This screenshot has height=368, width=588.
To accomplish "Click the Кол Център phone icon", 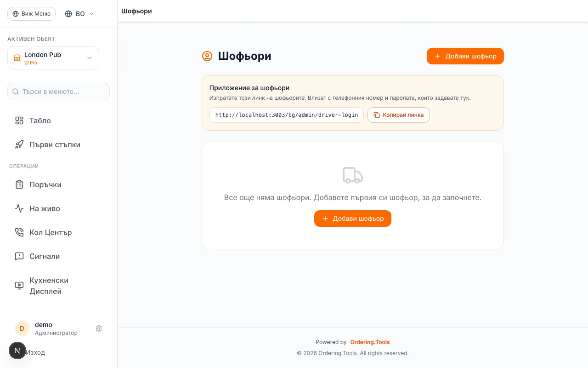I will pyautogui.click(x=19, y=232).
